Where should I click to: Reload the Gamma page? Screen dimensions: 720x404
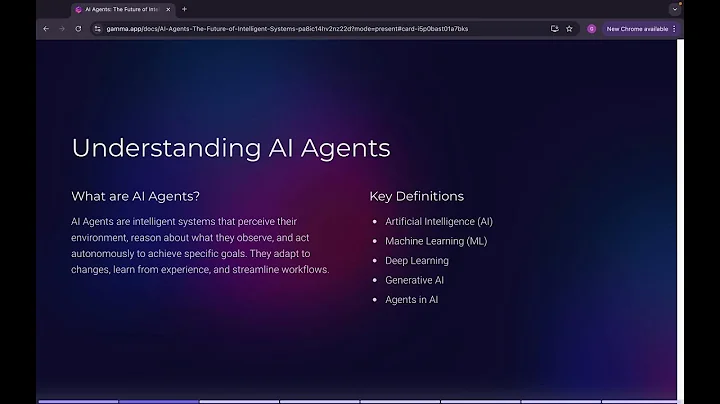[78, 28]
